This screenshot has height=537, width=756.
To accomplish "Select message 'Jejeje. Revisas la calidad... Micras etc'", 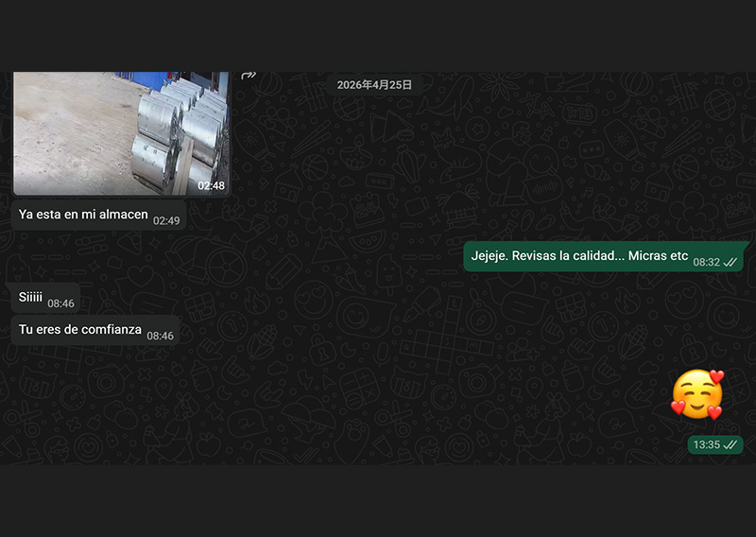I will click(603, 256).
